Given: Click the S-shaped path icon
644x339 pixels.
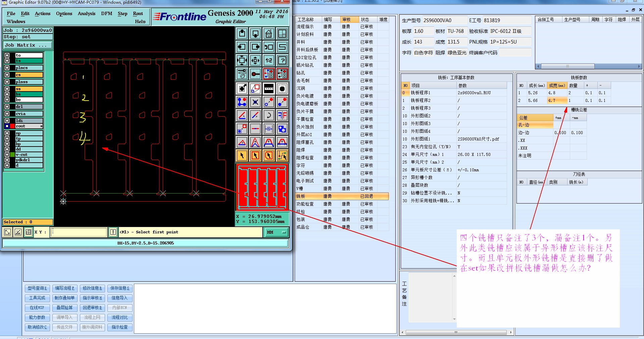Looking at the screenshot, I should [282, 47].
